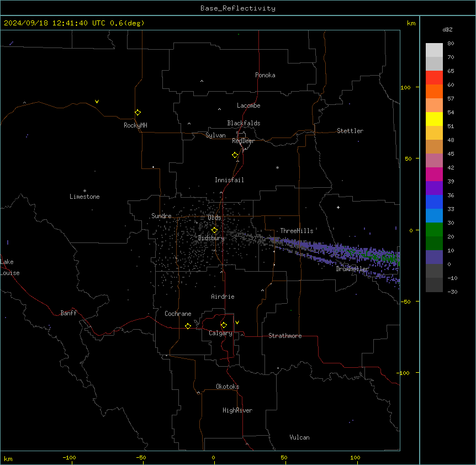Click the Sylvan label
The width and height of the screenshot is (476, 465).
215,135
